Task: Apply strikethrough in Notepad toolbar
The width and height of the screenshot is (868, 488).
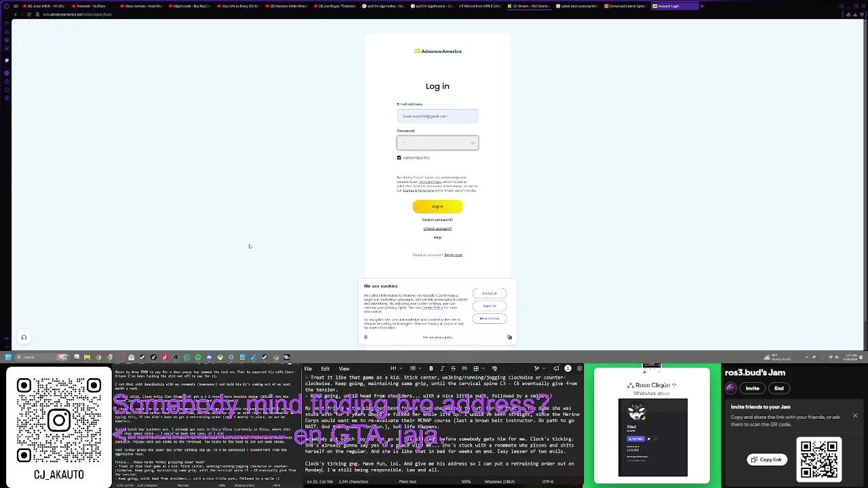Action: click(x=453, y=369)
